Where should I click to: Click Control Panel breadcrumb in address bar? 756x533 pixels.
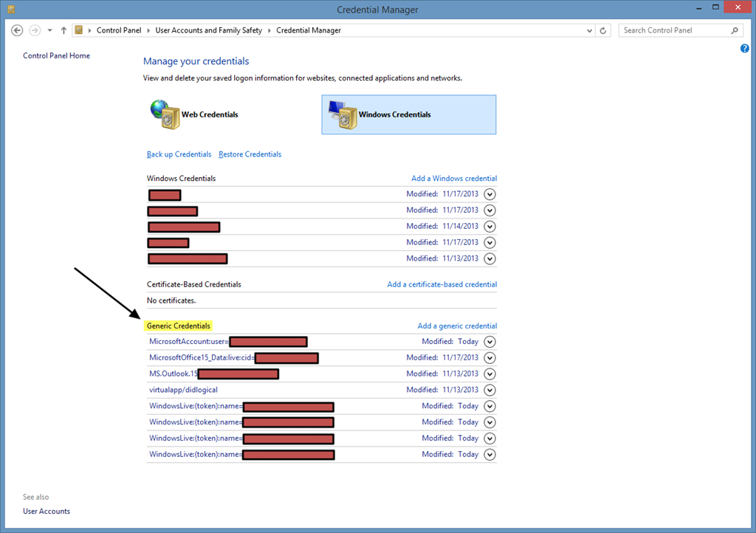coord(119,30)
